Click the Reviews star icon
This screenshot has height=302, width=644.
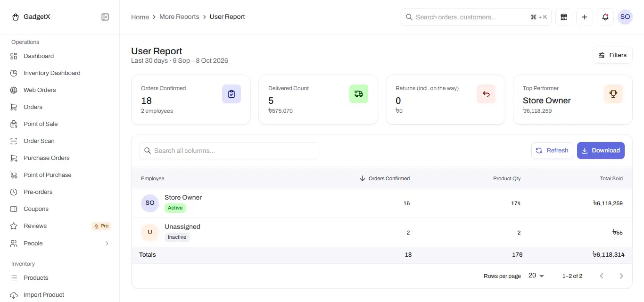pos(14,226)
